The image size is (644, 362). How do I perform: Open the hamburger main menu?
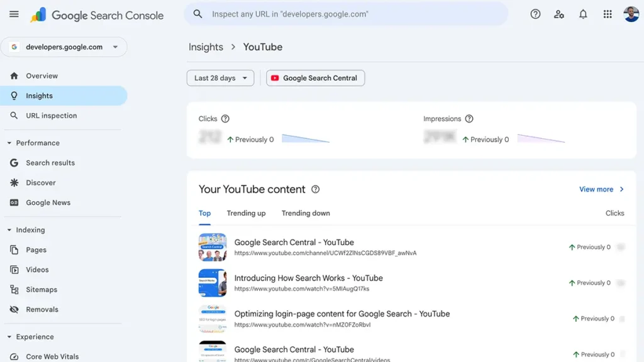(14, 14)
